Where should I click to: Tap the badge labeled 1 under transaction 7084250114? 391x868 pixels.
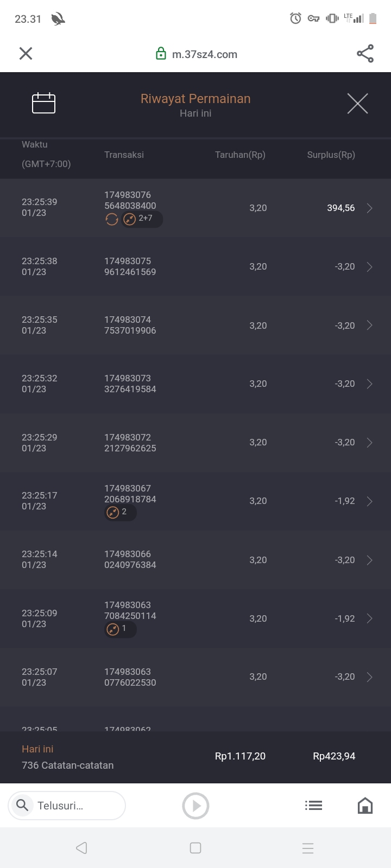click(x=120, y=629)
